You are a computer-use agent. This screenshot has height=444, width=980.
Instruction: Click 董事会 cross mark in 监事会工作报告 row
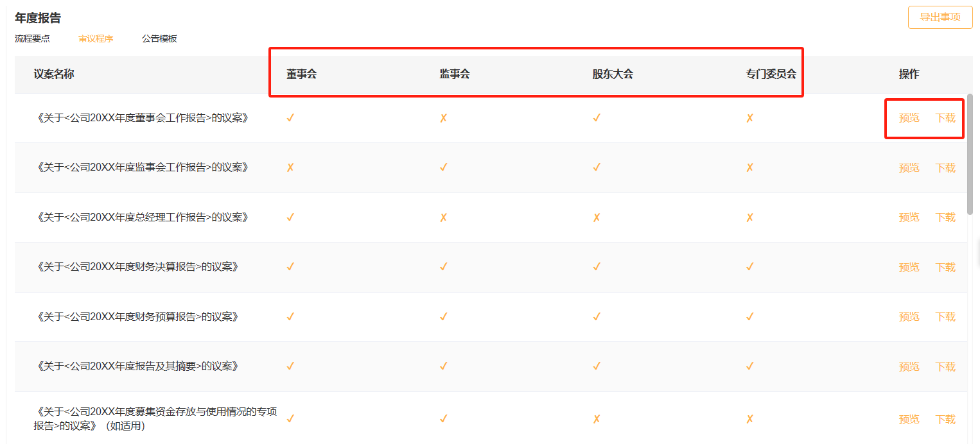click(x=290, y=167)
